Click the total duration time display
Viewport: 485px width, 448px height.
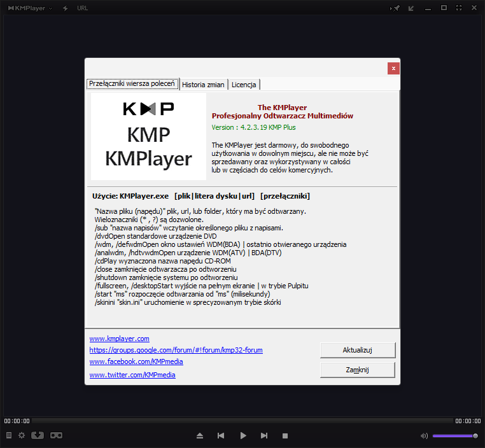pyautogui.click(x=468, y=421)
